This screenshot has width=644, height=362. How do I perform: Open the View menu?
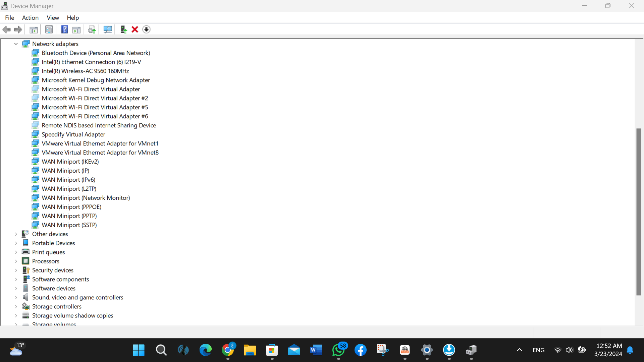53,17
